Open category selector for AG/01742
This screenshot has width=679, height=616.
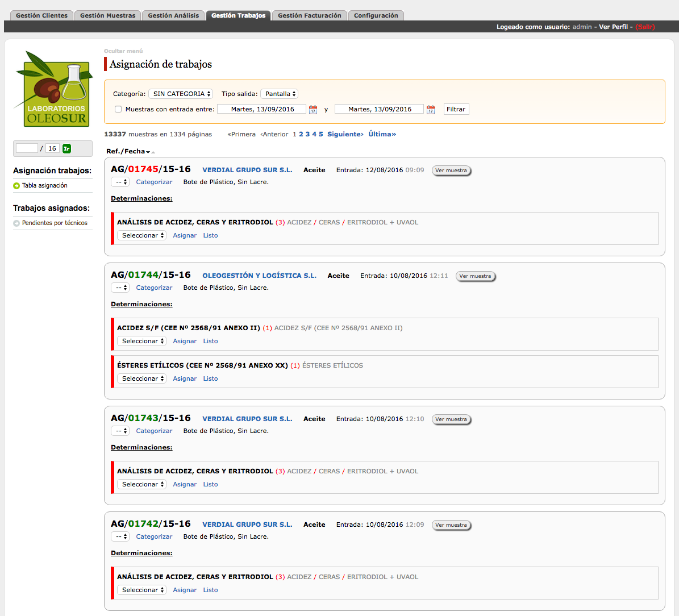120,536
